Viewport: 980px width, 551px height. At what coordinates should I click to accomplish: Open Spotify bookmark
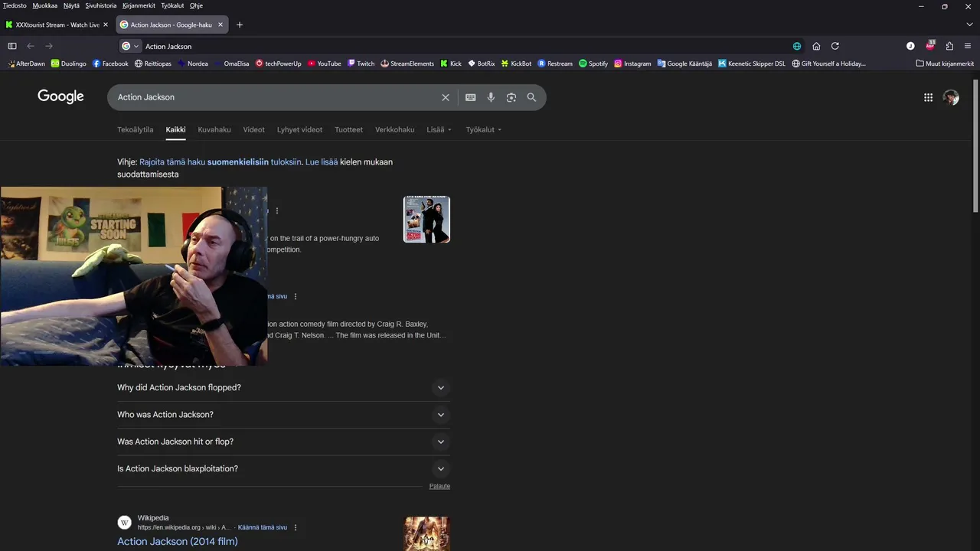593,64
